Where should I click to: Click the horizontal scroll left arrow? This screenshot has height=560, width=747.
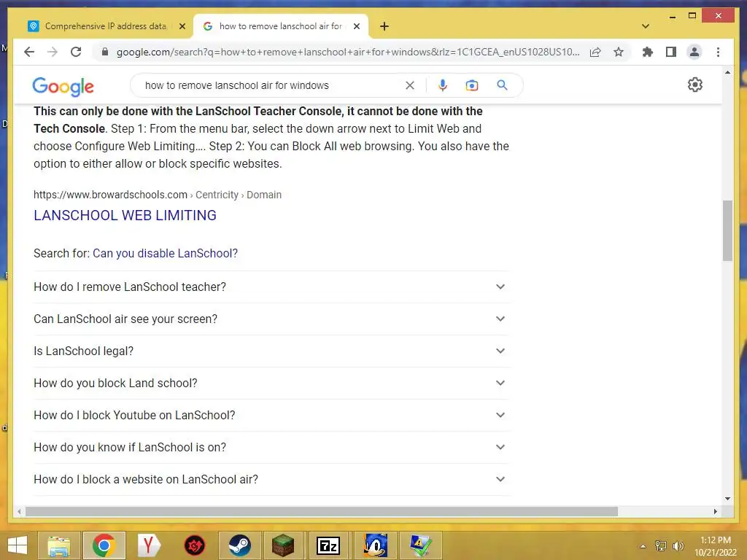pyautogui.click(x=19, y=511)
